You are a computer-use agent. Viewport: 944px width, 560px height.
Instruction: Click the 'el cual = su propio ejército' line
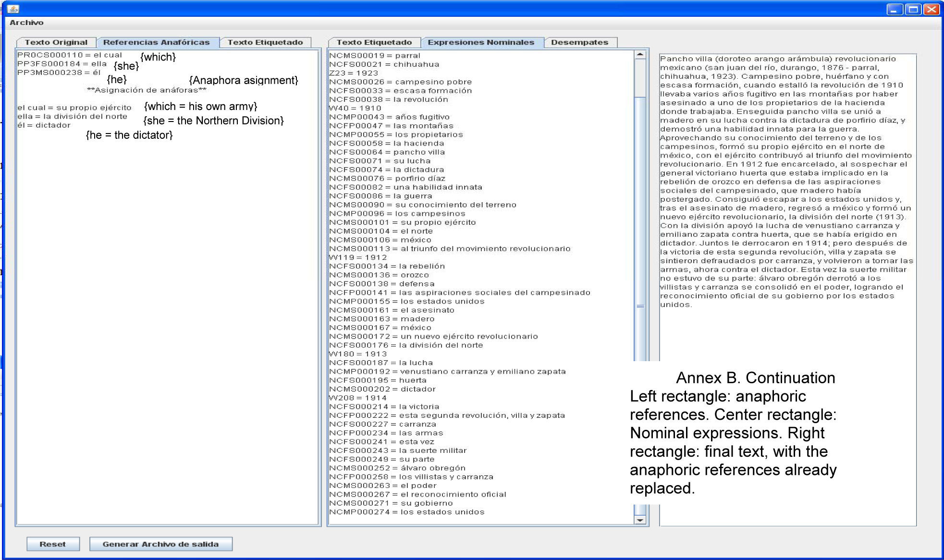pos(74,108)
